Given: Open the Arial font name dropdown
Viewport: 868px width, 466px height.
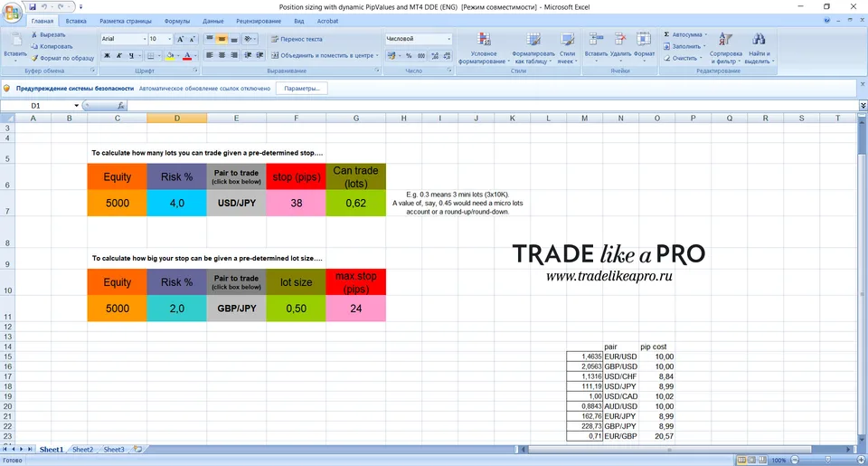Looking at the screenshot, I should pos(145,39).
